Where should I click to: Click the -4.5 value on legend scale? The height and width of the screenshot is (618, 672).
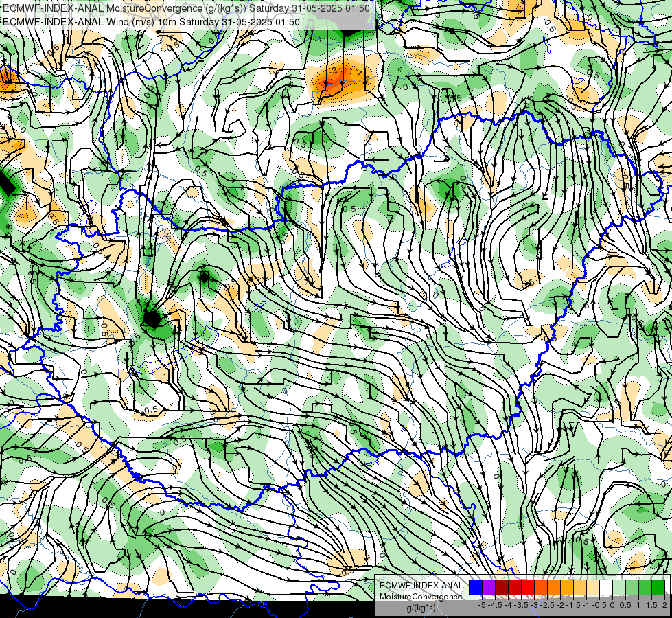(495, 605)
